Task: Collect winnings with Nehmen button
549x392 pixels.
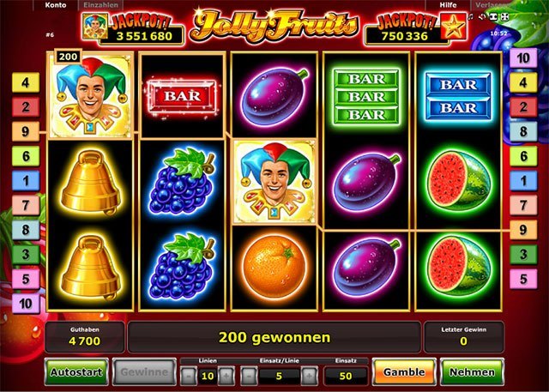Action: (472, 371)
